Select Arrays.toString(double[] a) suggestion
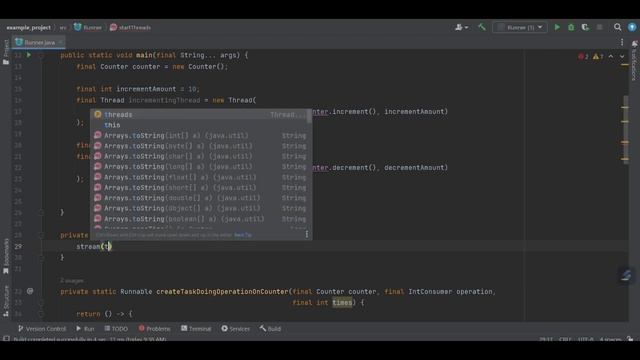This screenshot has height=360, width=640. coord(199,198)
